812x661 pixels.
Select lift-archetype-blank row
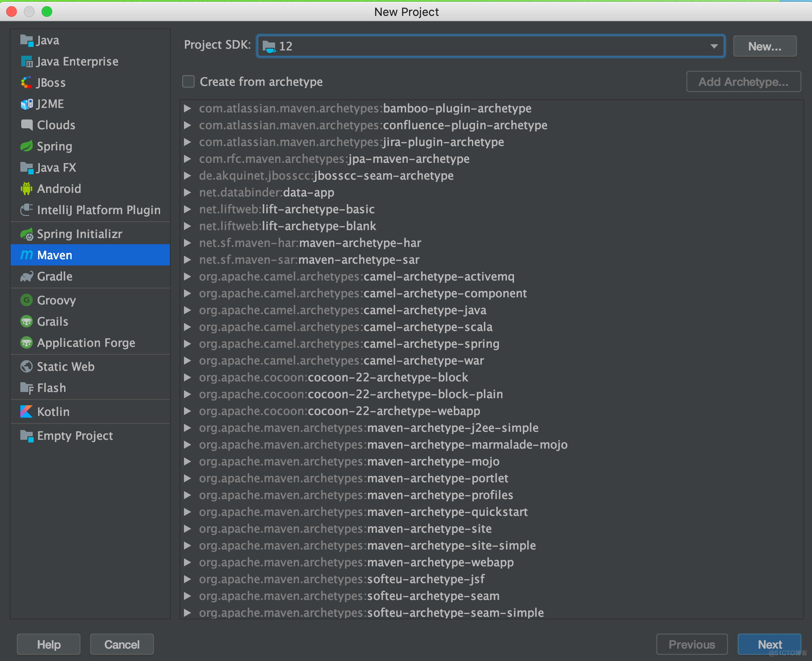click(x=492, y=226)
